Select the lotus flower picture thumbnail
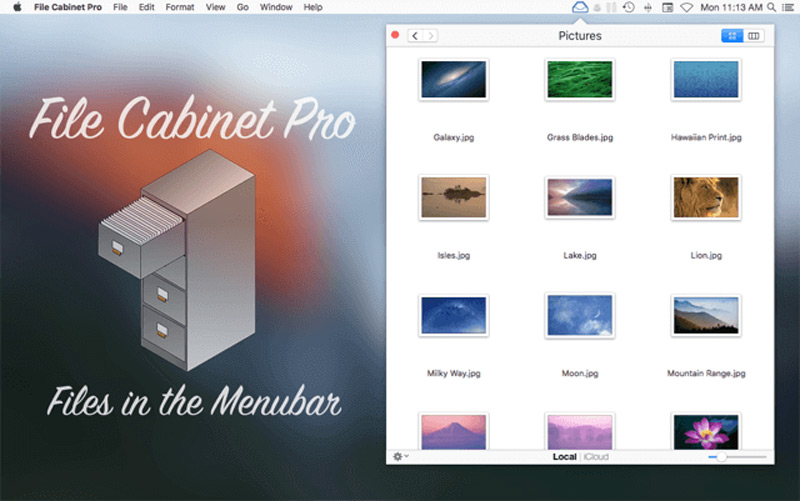This screenshot has height=501, width=800. [706, 432]
